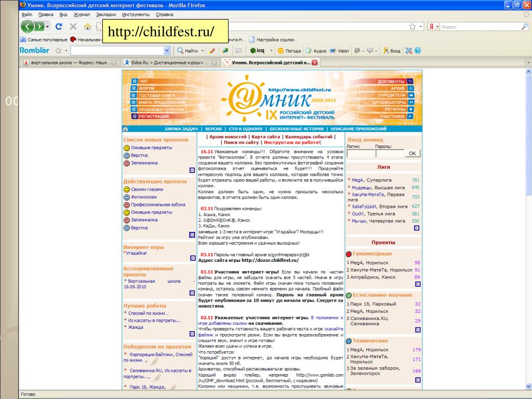Click the highlighter pencil icon on Rambler toolbar

212,50
